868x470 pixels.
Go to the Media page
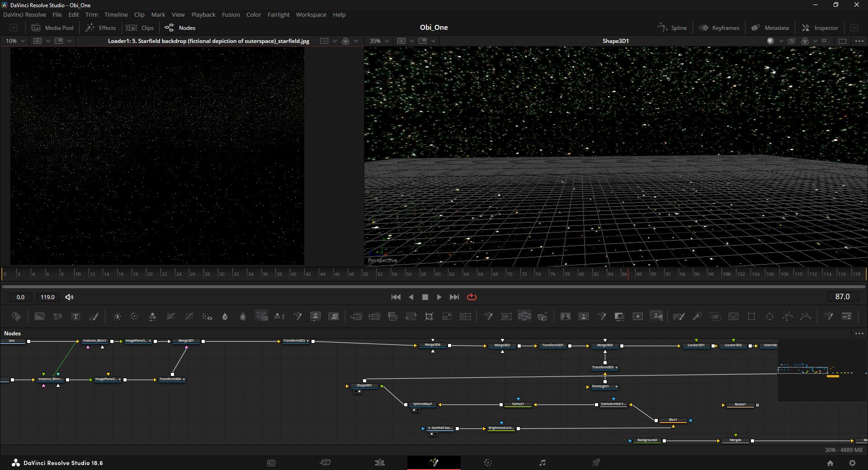click(x=271, y=463)
